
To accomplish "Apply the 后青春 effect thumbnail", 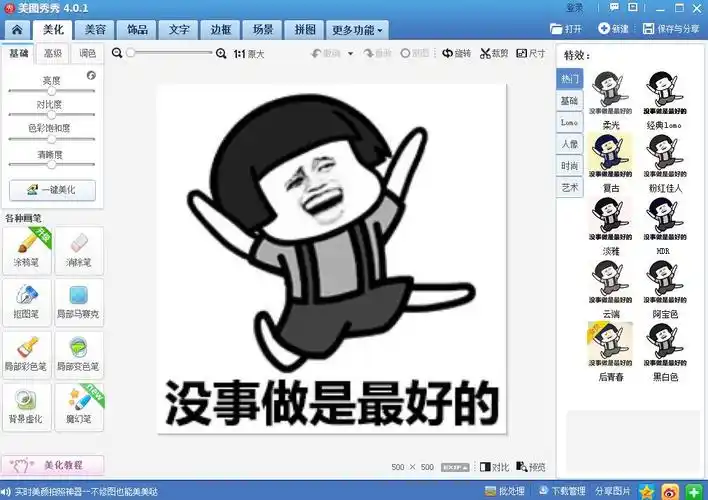I will tap(610, 345).
